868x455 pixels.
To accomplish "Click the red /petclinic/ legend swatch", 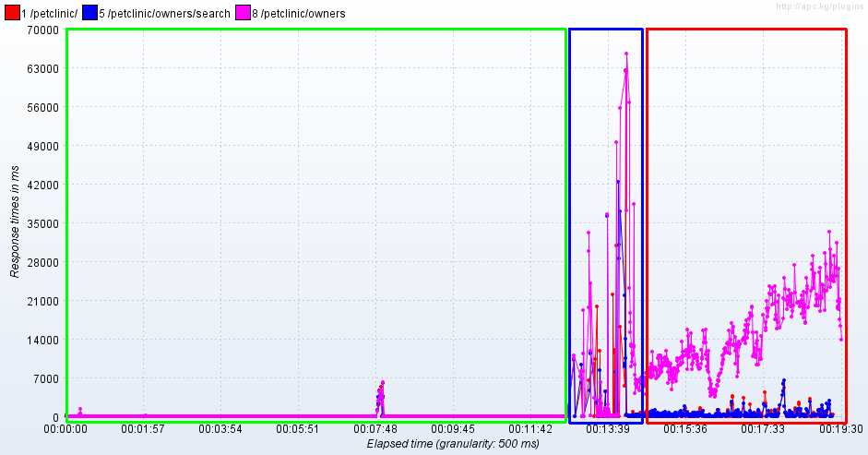I will coord(11,13).
